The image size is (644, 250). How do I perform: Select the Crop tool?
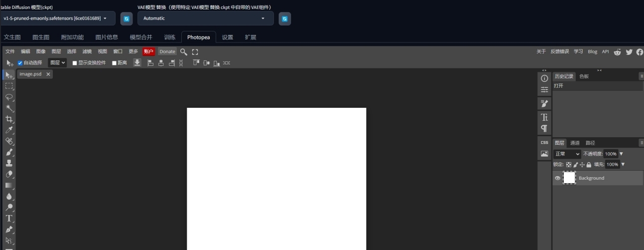[9, 119]
